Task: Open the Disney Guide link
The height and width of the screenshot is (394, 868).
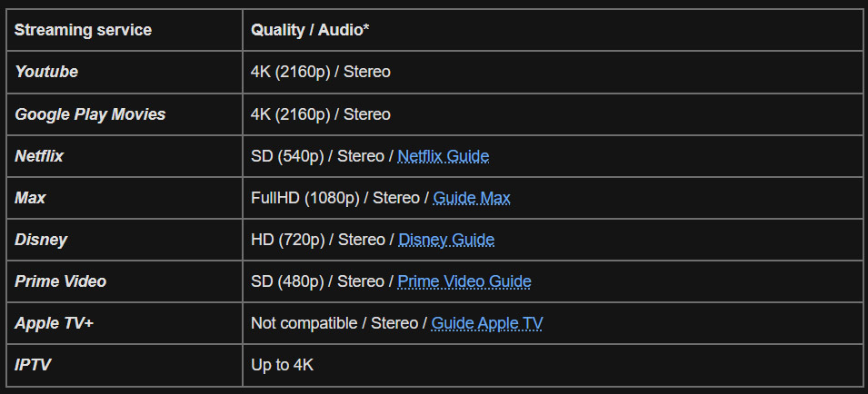Action: click(446, 240)
